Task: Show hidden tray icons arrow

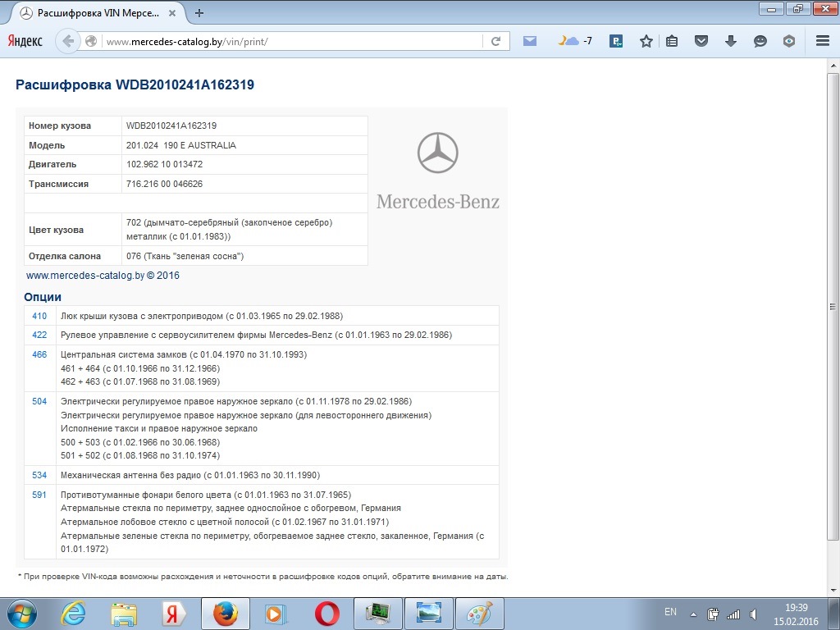Action: (693, 614)
